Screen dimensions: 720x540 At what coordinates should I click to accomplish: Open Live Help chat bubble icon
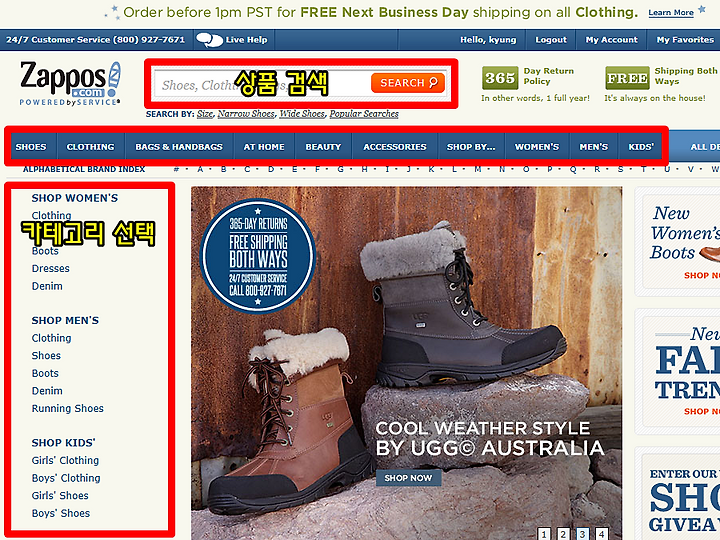pyautogui.click(x=209, y=40)
